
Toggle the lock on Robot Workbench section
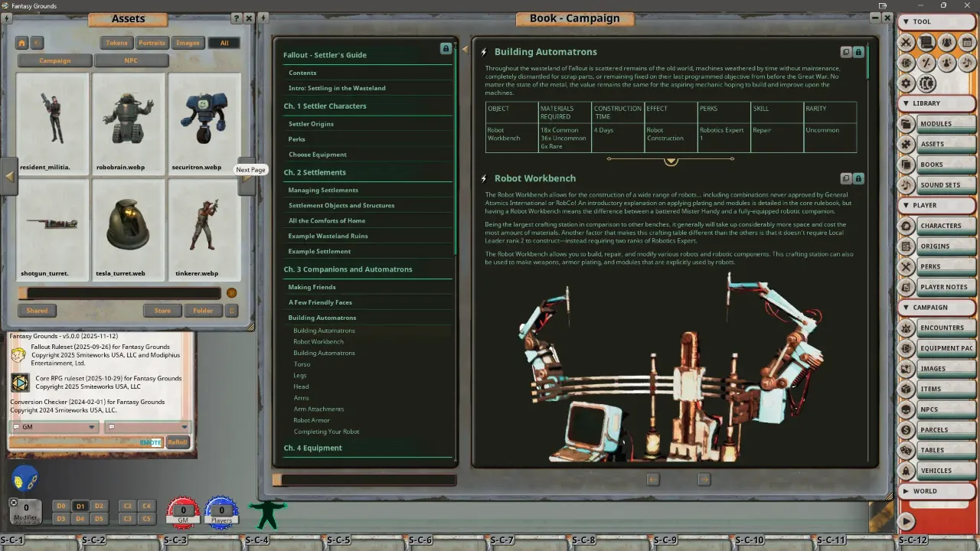pyautogui.click(x=858, y=178)
